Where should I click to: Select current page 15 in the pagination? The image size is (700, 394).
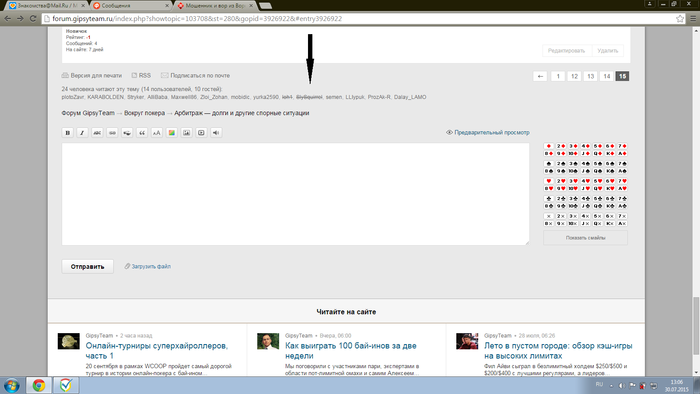(x=622, y=76)
